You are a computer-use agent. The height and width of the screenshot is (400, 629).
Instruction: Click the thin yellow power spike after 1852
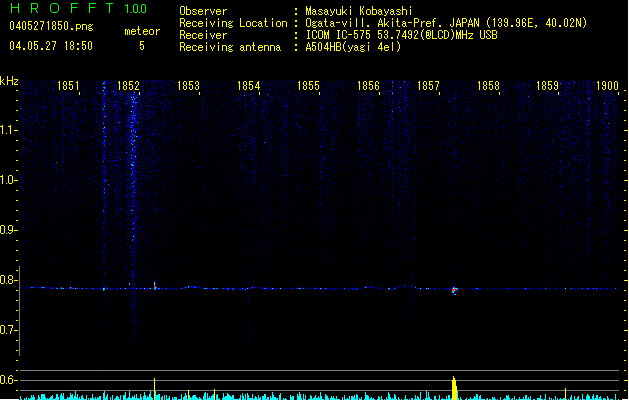154,388
